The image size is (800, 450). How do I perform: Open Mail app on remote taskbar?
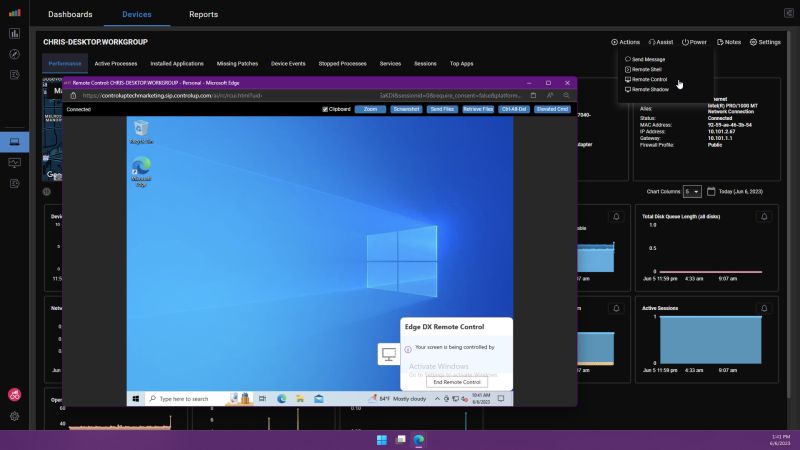pyautogui.click(x=319, y=399)
